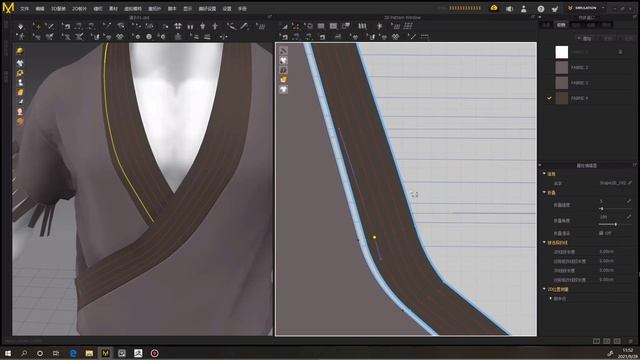Open the SIMULATION mode dropdown
Image resolution: width=640 pixels, height=360 pixels.
click(x=586, y=8)
